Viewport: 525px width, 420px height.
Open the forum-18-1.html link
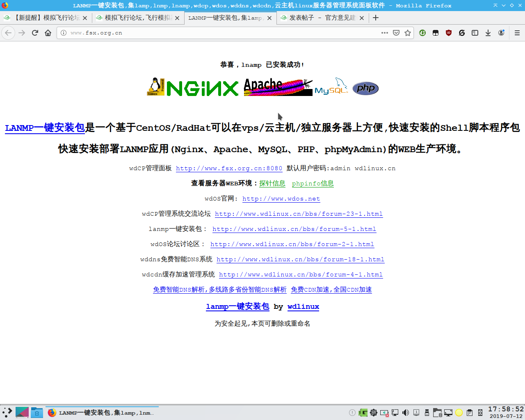[x=300, y=259]
